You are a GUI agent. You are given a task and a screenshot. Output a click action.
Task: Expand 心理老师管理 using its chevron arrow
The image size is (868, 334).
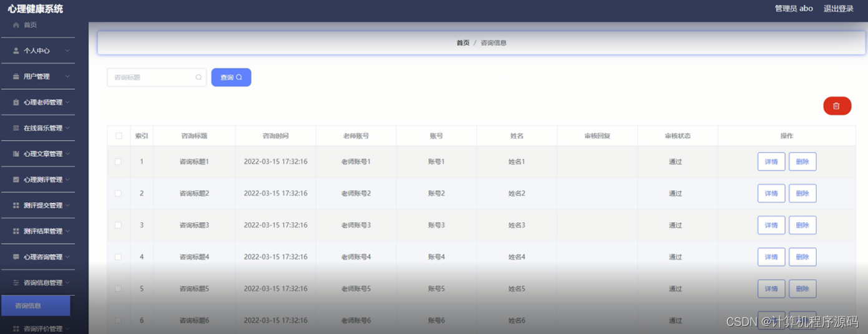pyautogui.click(x=67, y=102)
